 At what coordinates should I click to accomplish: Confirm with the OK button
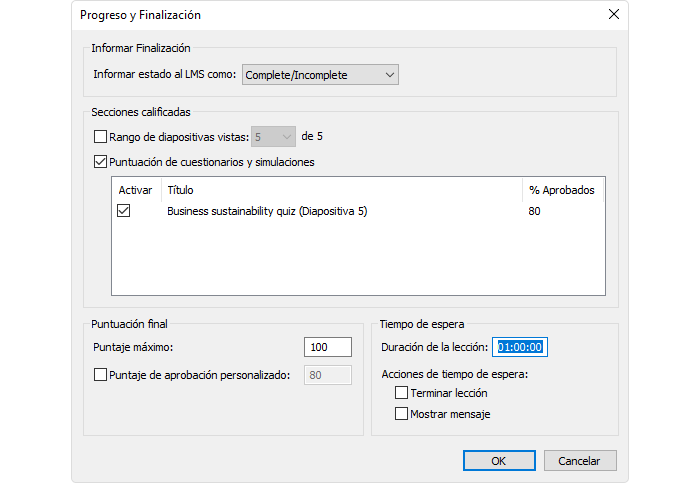(499, 460)
